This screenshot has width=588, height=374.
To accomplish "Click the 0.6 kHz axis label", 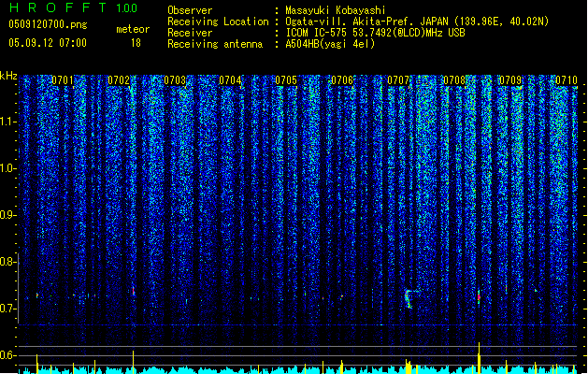I will [x=7, y=355].
